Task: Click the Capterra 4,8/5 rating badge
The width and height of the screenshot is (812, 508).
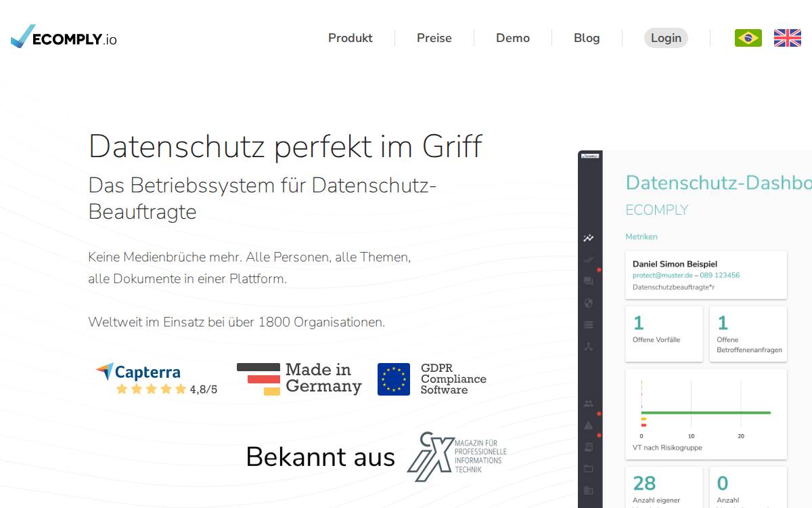Action: tap(156, 379)
